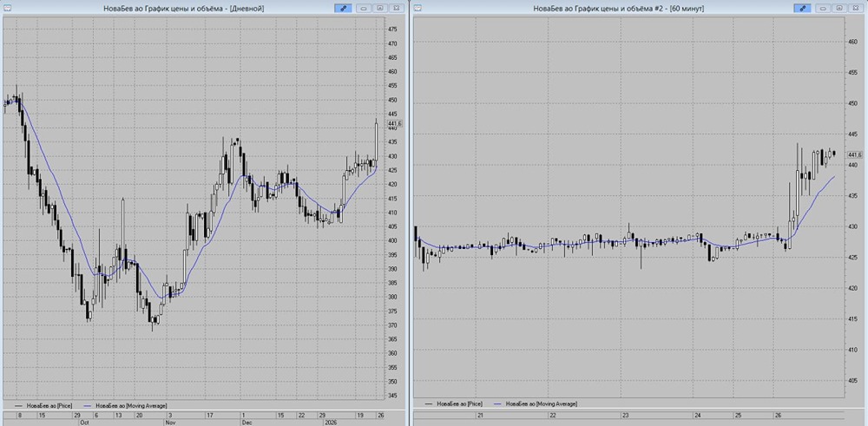This screenshot has height=426, width=868.
Task: Click the 400 price level in daily chart
Action: click(x=392, y=240)
